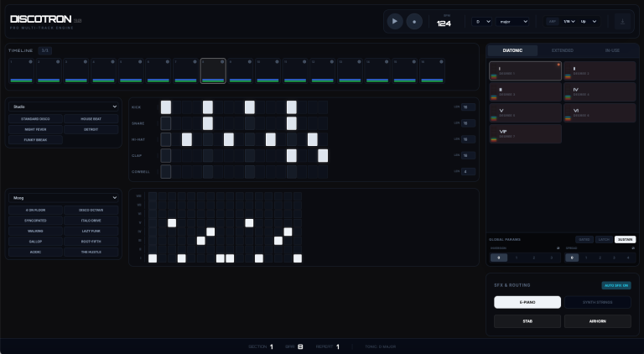Load the House Beat drum preset
Screen dimensions: 644x354
tap(91, 118)
